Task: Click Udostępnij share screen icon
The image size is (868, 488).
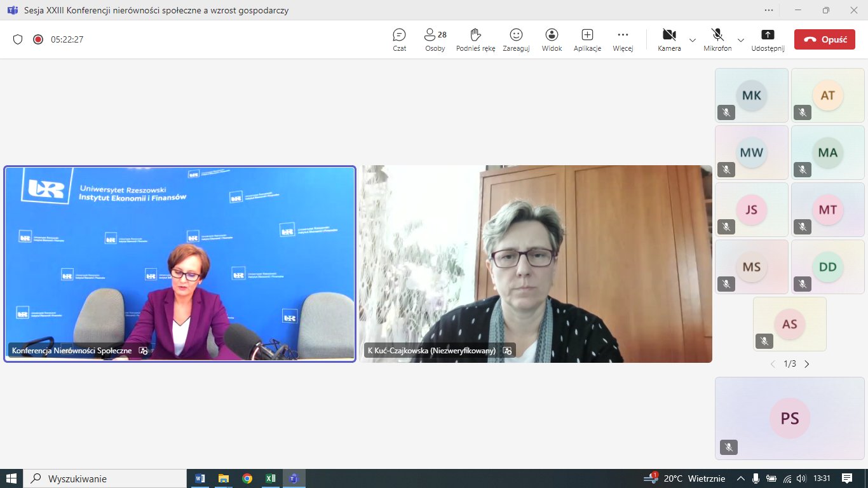Action: (x=768, y=39)
